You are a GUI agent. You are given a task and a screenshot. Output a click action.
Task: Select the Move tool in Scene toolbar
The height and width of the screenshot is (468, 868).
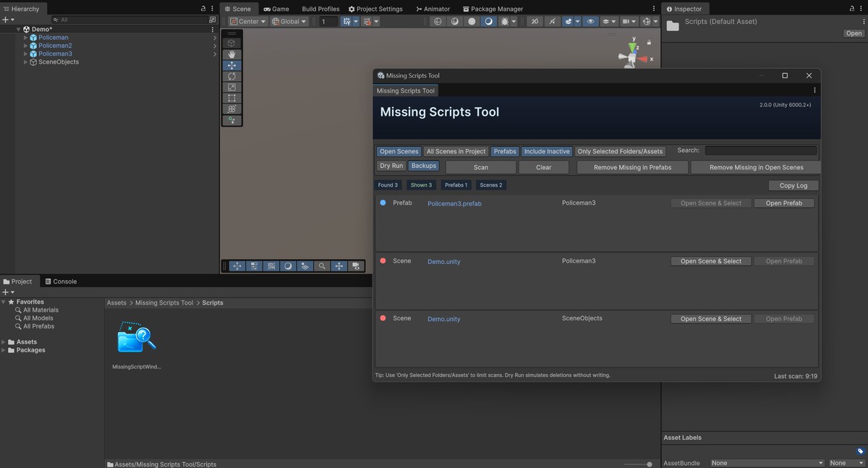point(231,65)
